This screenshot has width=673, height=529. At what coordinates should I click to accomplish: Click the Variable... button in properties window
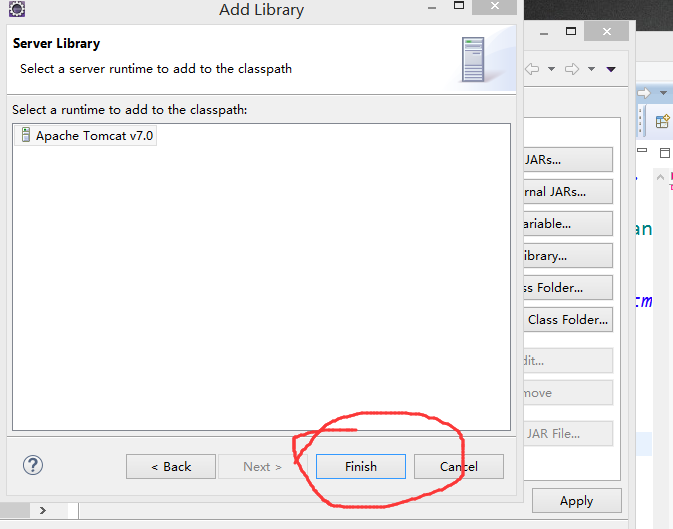[x=568, y=223]
